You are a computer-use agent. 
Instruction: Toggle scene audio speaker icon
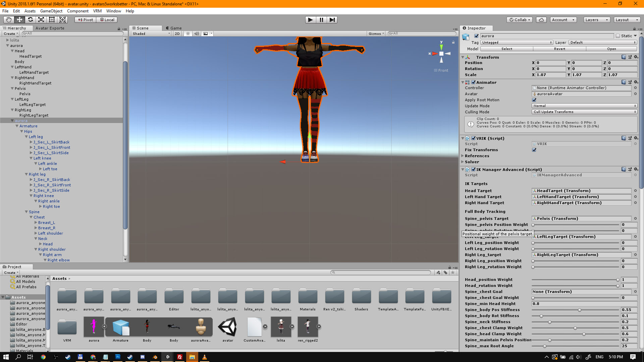tap(197, 34)
